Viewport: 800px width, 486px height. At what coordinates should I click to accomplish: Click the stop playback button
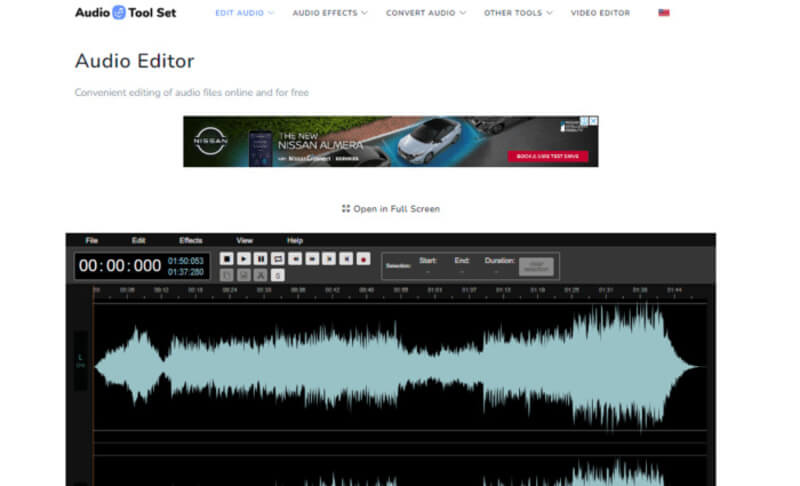click(227, 259)
